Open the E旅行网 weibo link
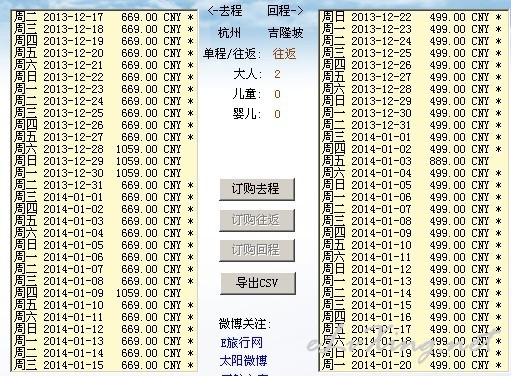 tap(242, 343)
